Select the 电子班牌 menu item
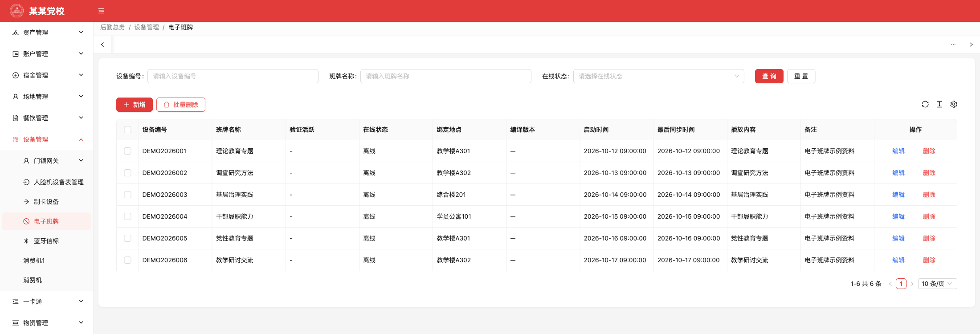The image size is (980, 334). (47, 221)
